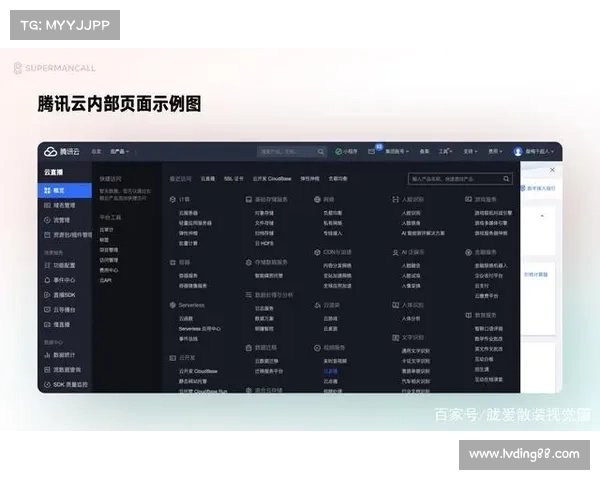Click the top bar search magnifier icon
The height and width of the screenshot is (480, 600).
pyautogui.click(x=321, y=152)
